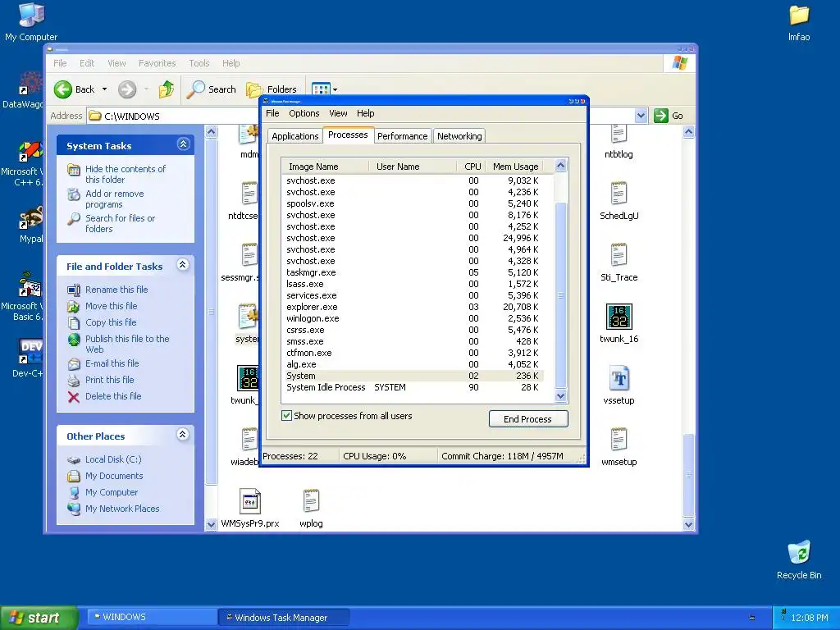Select the lsass.exe process row

pyautogui.click(x=413, y=284)
